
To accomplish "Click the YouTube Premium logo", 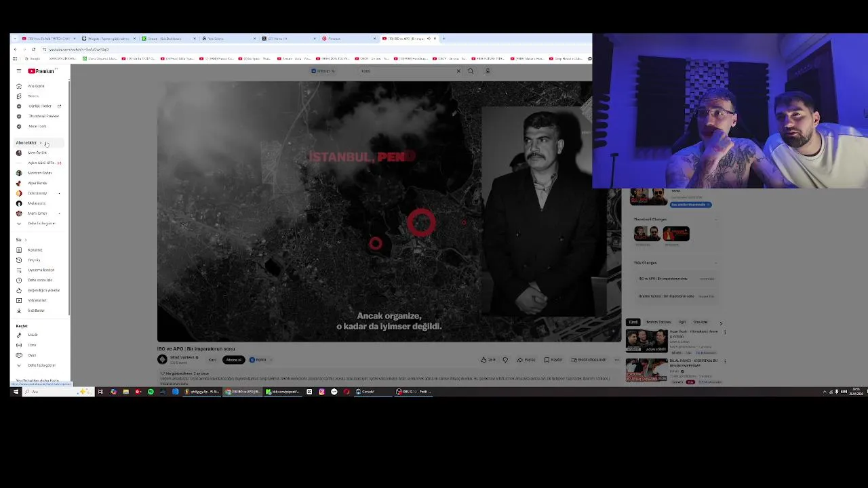I will coord(41,70).
